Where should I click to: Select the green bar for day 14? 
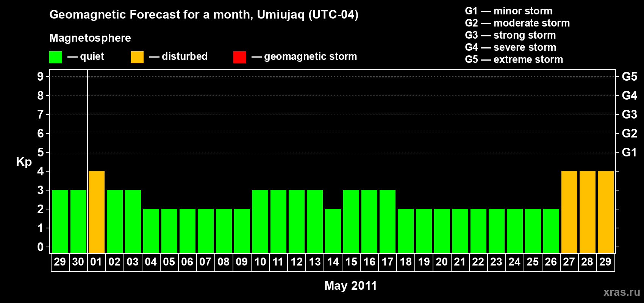333,231
